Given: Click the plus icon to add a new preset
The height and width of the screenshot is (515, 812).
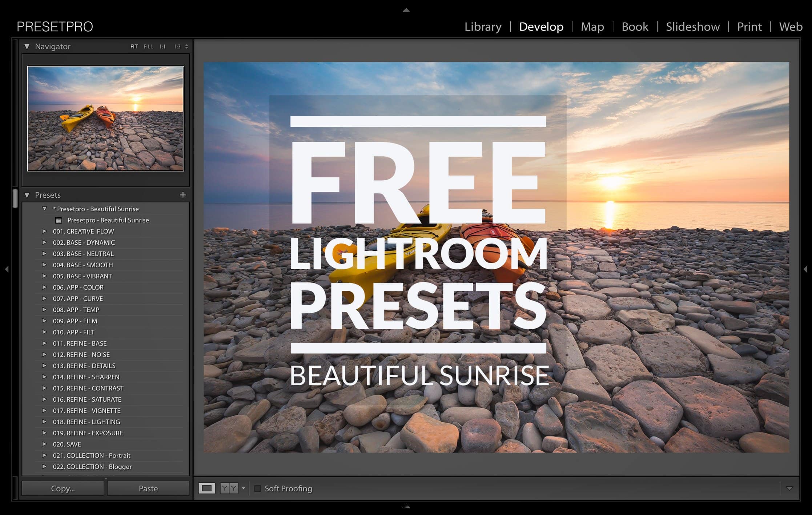Looking at the screenshot, I should coord(183,195).
